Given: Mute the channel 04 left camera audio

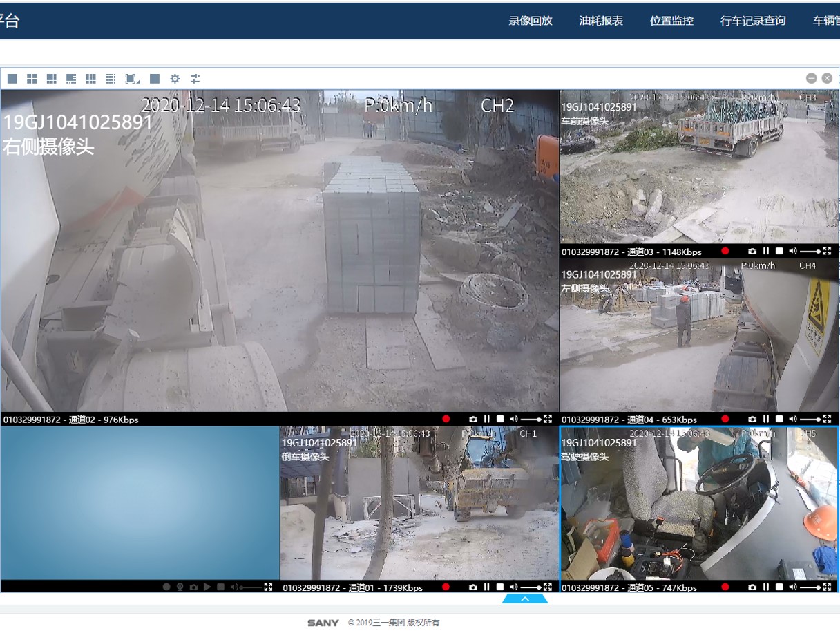Looking at the screenshot, I should point(792,419).
